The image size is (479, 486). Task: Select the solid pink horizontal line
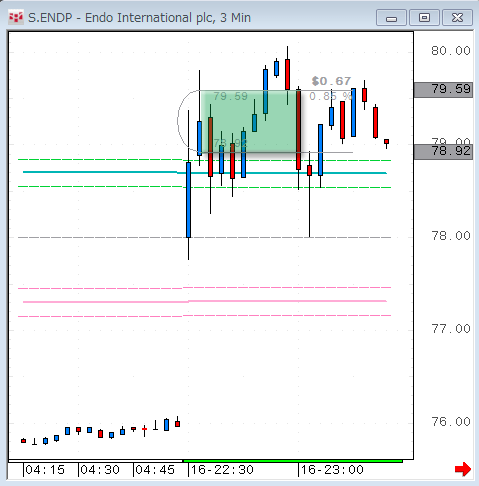coord(205,302)
